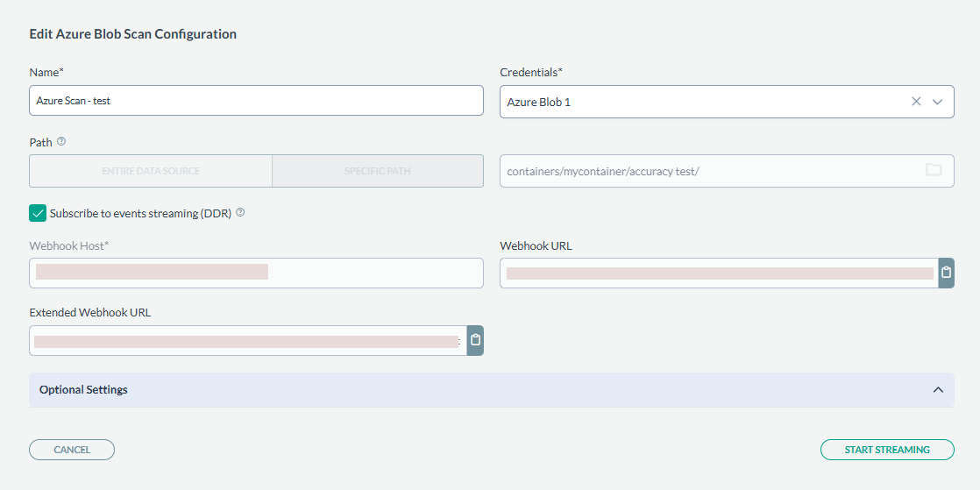Collapse the Optional Settings chevron

click(x=938, y=390)
